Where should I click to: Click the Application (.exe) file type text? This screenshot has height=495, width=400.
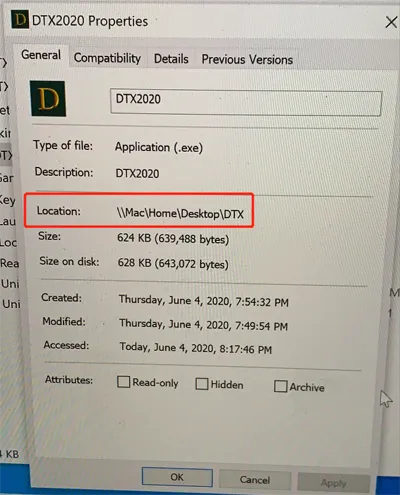click(x=159, y=147)
